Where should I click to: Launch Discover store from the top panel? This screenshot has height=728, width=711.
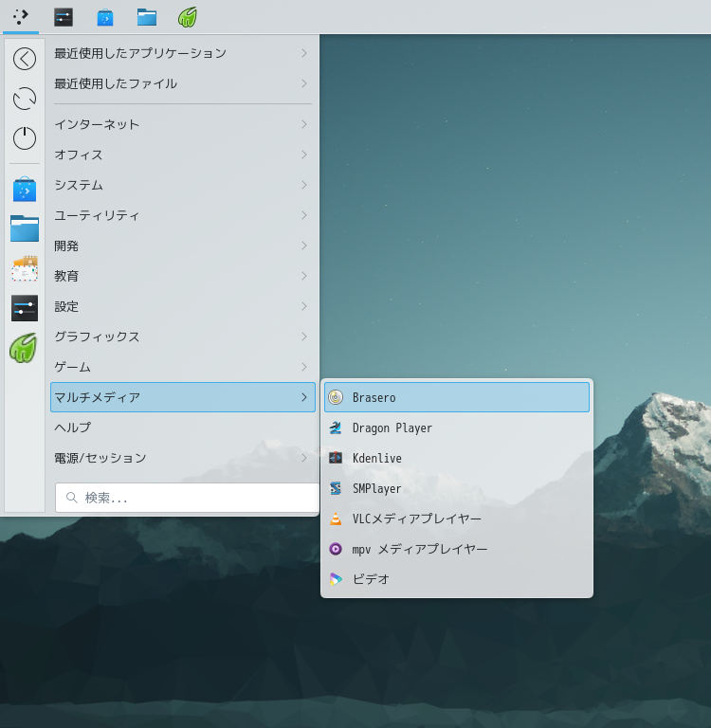105,17
